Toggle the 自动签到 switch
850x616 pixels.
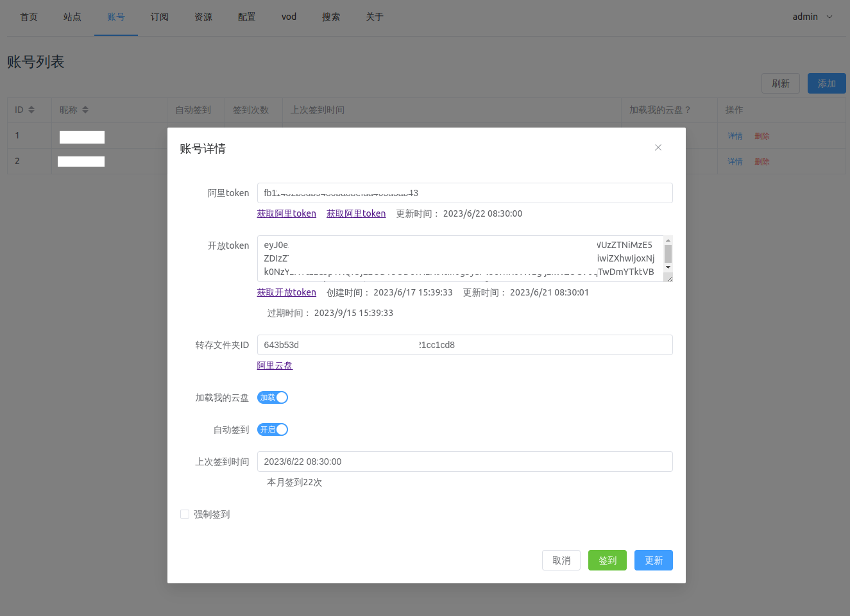pyautogui.click(x=273, y=429)
